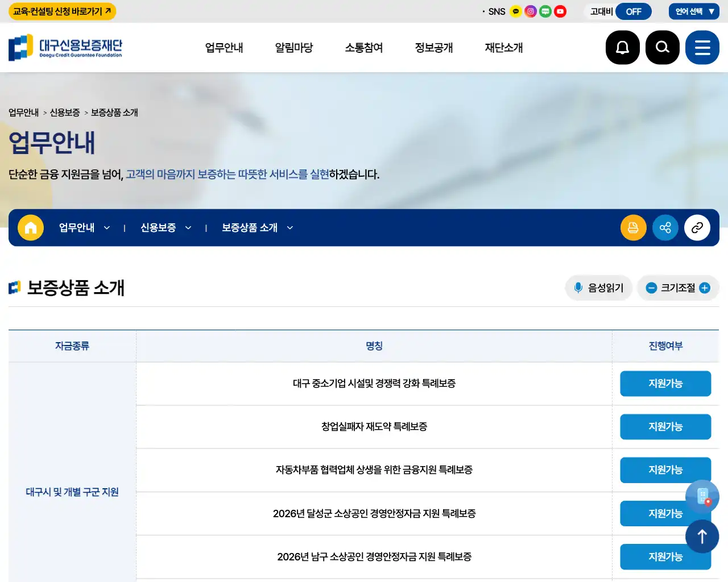
Task: Click the 대구신용보증재단 logo
Action: pos(65,48)
